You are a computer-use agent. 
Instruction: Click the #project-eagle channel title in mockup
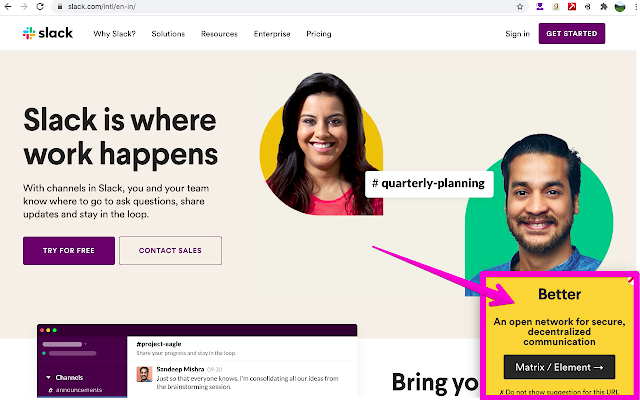pyautogui.click(x=159, y=344)
